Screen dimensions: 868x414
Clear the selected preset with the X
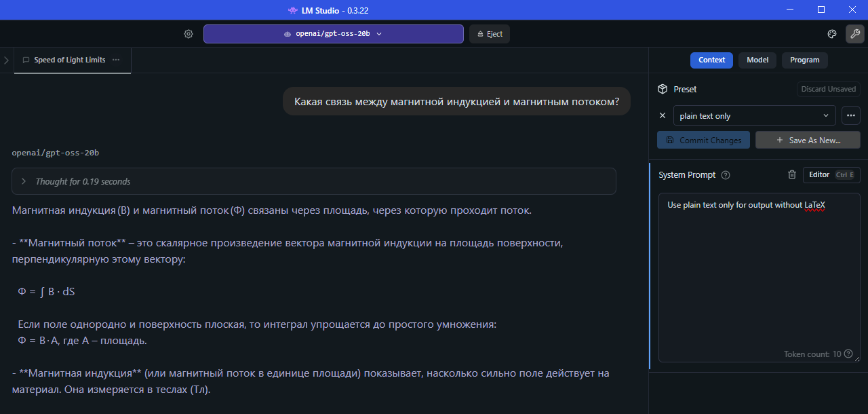(x=663, y=115)
